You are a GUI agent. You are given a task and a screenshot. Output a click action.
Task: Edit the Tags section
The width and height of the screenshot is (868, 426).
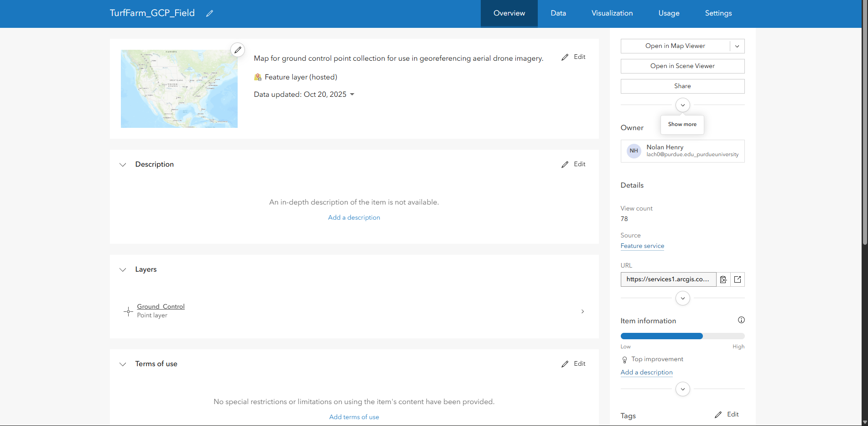(727, 415)
